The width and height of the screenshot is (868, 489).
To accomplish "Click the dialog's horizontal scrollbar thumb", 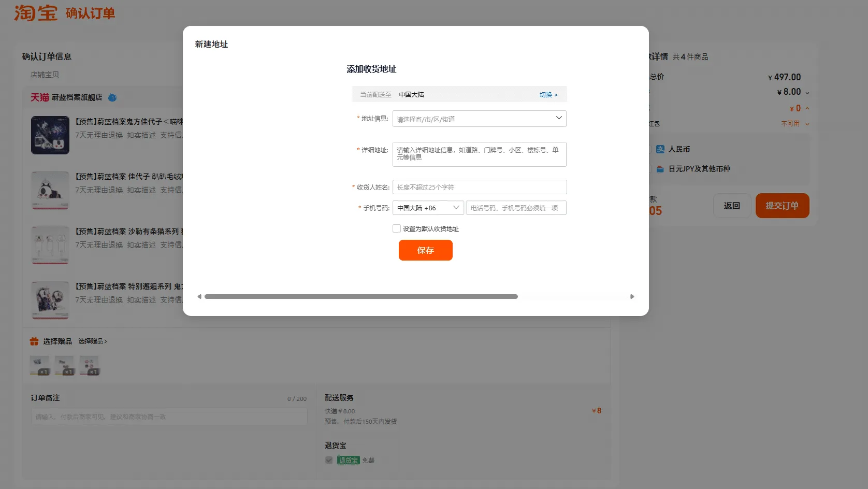I will click(361, 297).
